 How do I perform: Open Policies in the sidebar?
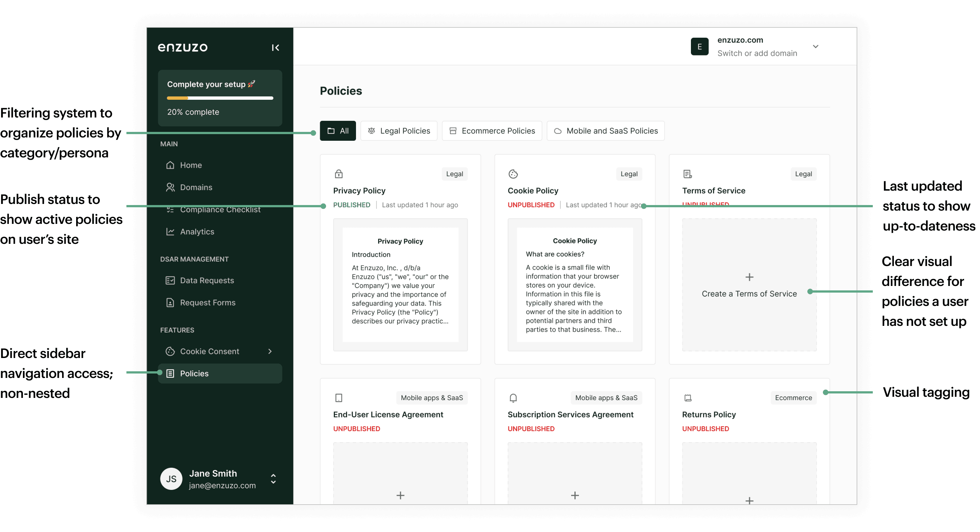194,374
